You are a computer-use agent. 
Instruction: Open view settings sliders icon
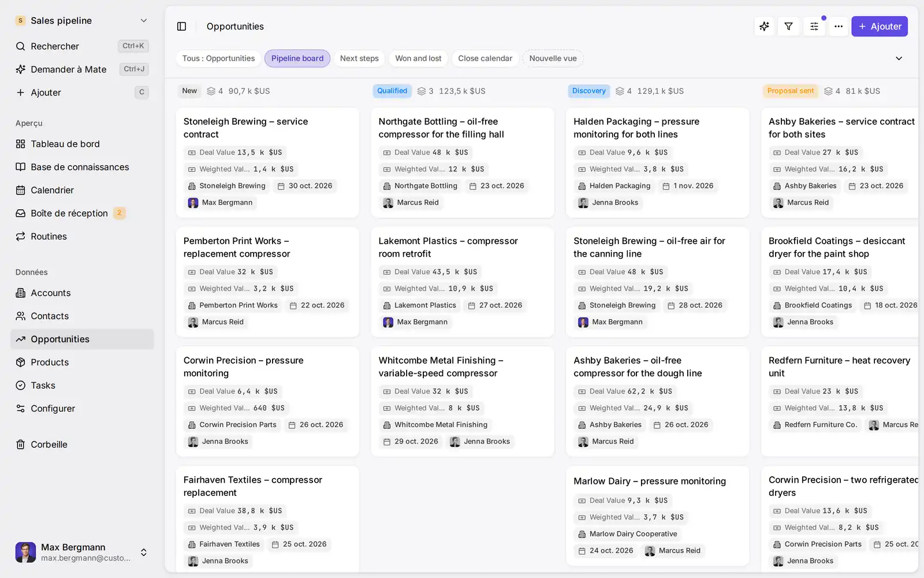click(814, 27)
